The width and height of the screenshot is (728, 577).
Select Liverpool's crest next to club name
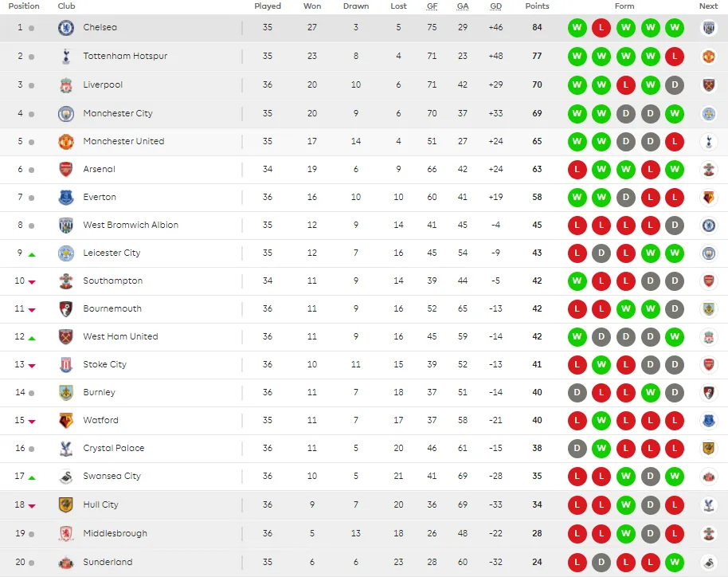coord(66,85)
